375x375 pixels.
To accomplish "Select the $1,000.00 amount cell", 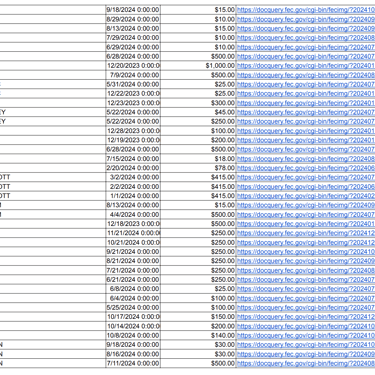I will 198,66.
